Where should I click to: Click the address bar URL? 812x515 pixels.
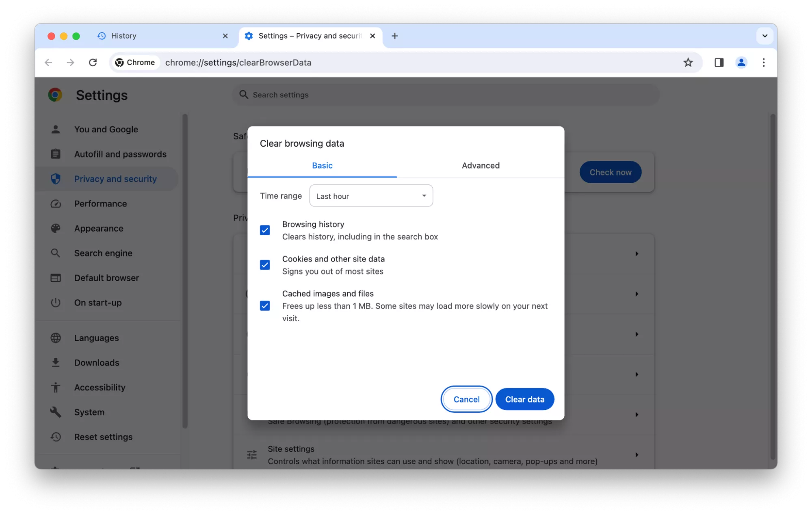click(x=238, y=63)
